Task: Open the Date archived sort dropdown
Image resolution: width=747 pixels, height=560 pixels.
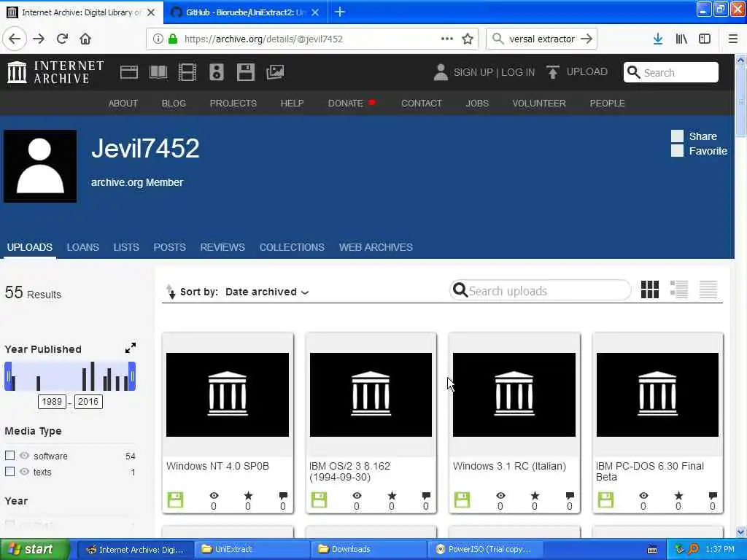Action: [267, 292]
